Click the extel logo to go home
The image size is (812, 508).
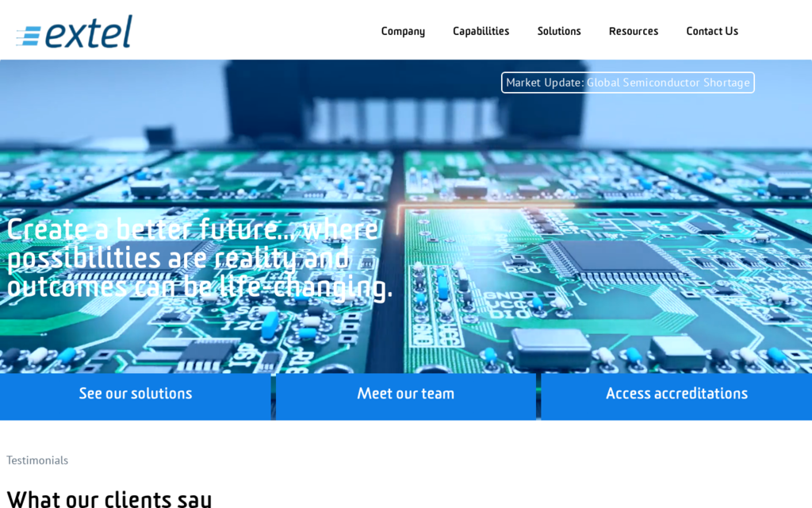73,30
